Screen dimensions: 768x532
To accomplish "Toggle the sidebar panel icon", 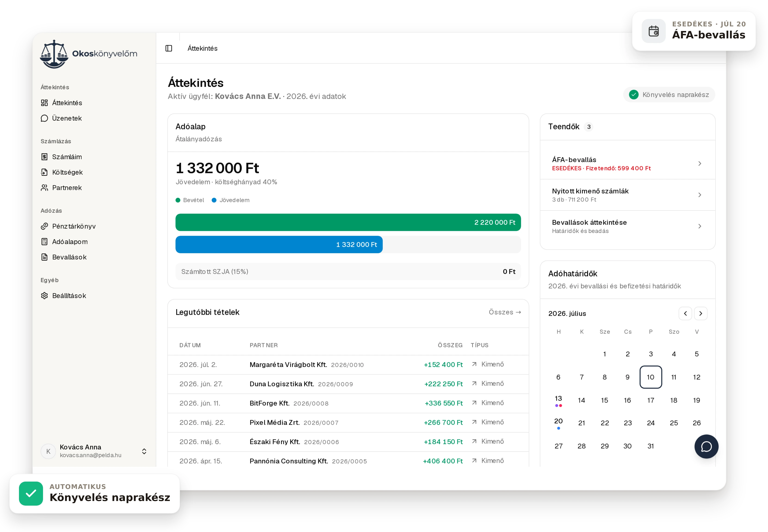I will (x=169, y=48).
